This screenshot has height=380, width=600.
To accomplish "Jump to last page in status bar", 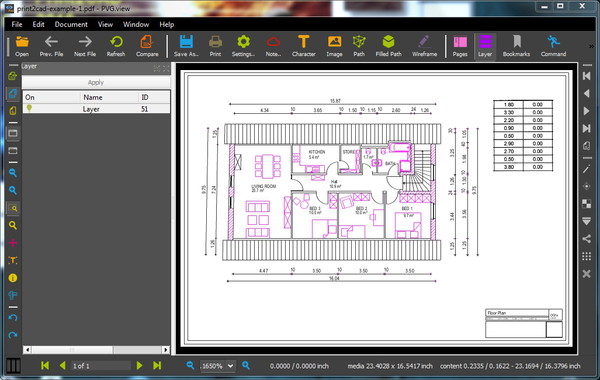I will [157, 365].
